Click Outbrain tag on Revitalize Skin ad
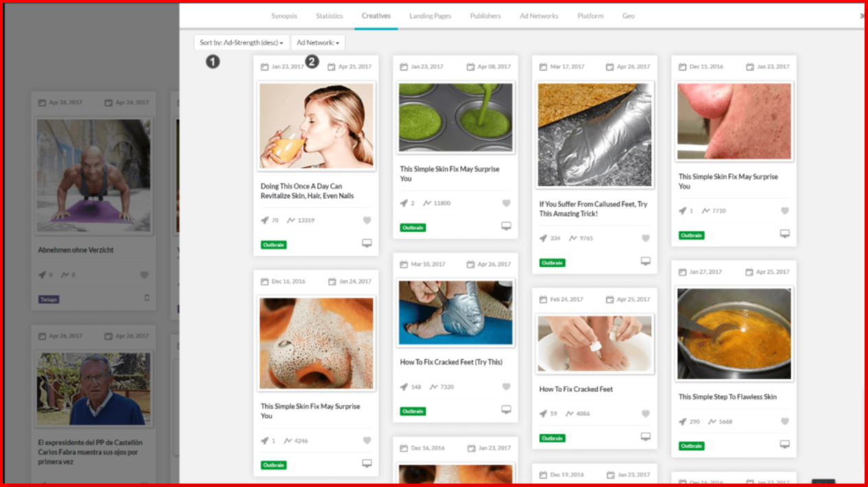 [274, 245]
